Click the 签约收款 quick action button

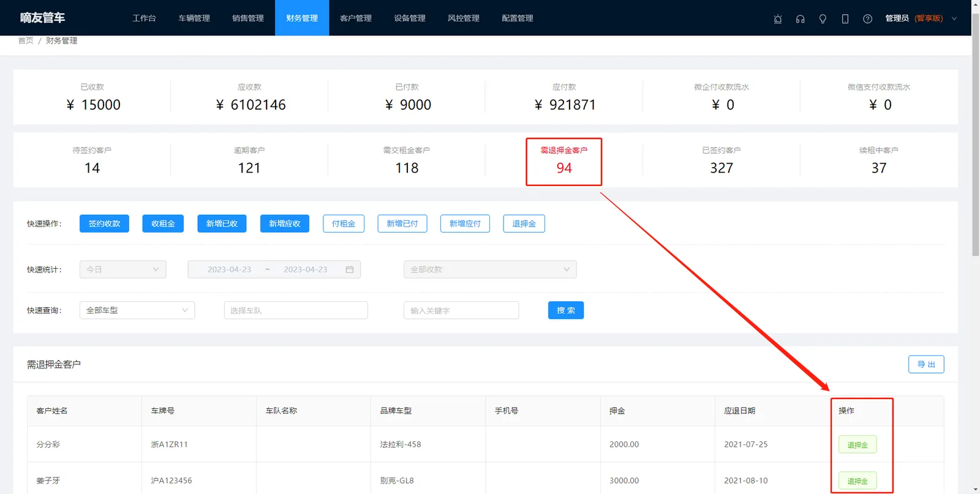point(104,223)
